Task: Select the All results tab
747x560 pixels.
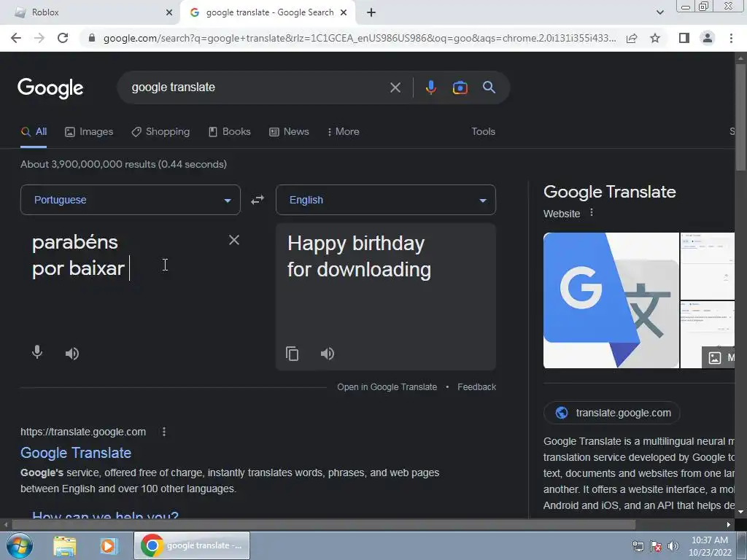Action: [x=34, y=132]
